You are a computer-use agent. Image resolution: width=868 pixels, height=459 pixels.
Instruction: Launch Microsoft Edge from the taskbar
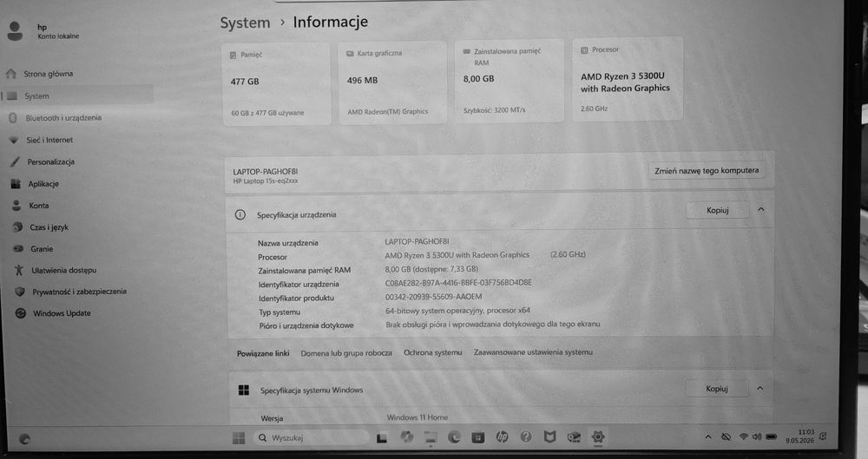click(454, 437)
